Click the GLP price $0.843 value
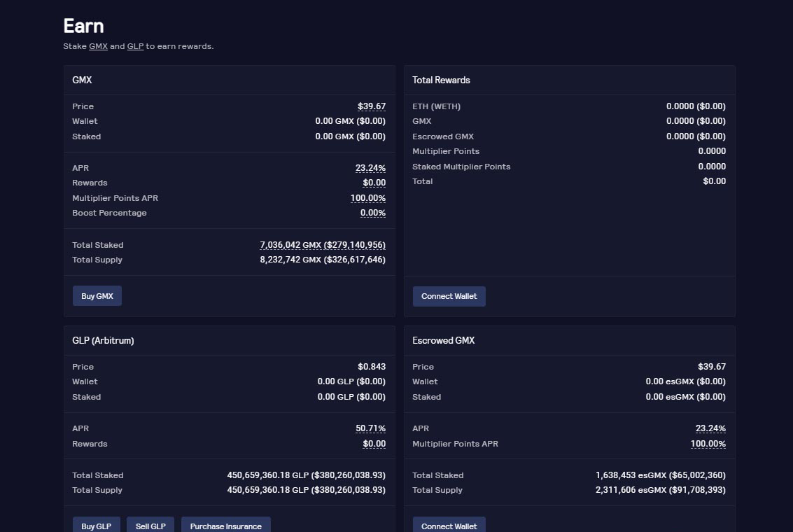 pyautogui.click(x=372, y=367)
